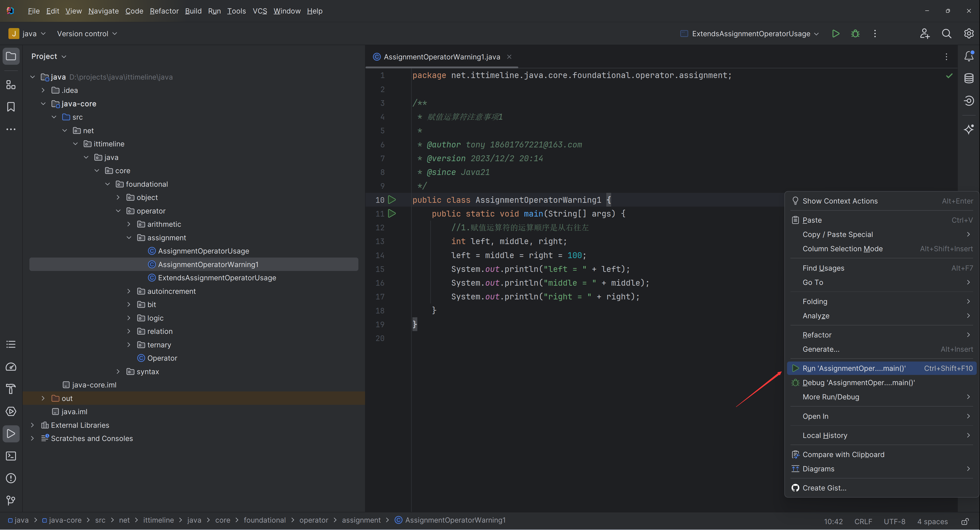Viewport: 980px width, 530px height.
Task: Close the AssignmentOperatorWarning1.java tab
Action: pos(509,57)
